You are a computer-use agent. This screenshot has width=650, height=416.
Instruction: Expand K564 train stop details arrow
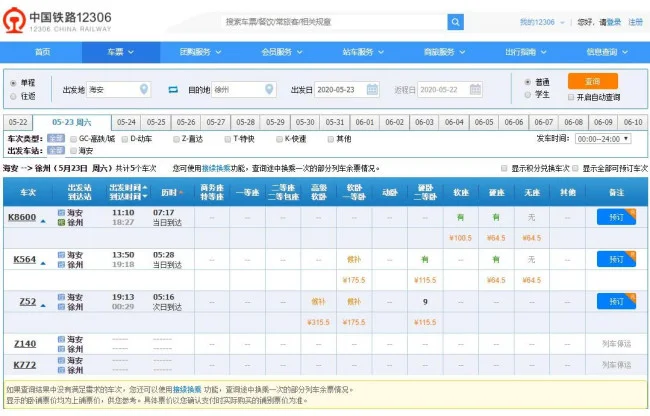(43, 264)
